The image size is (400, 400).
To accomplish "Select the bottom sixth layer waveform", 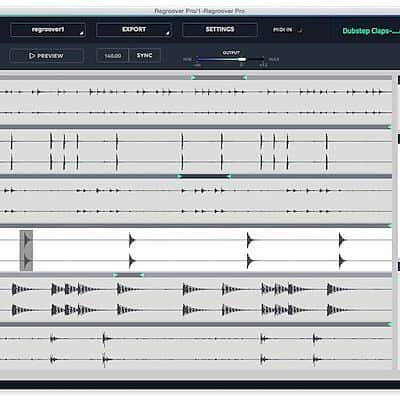I will click(x=196, y=349).
